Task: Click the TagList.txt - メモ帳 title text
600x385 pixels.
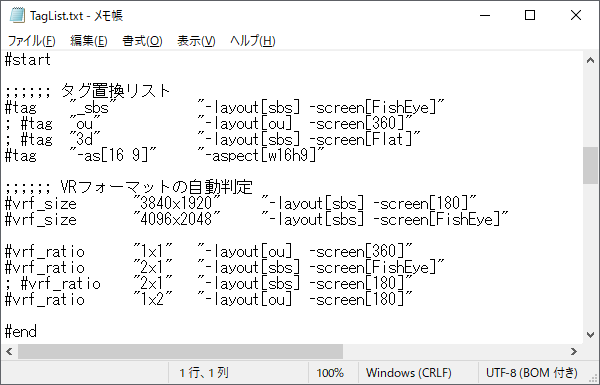Action: 77,16
